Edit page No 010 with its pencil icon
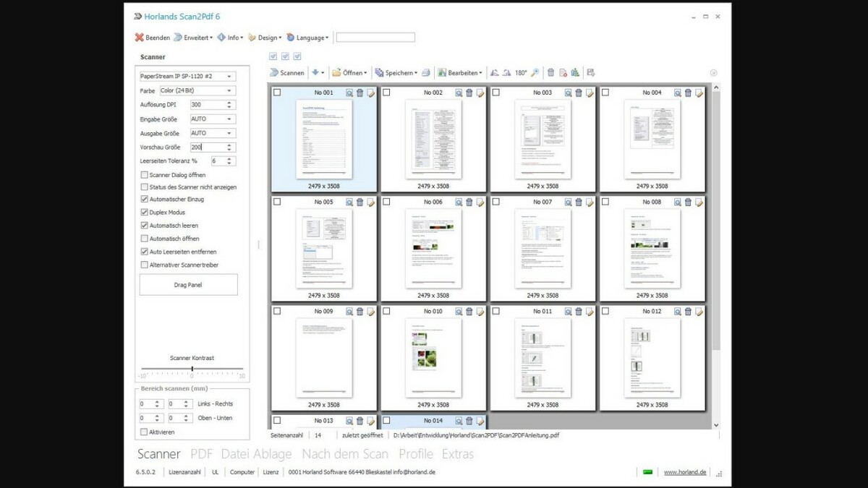This screenshot has width=868, height=488. [480, 312]
